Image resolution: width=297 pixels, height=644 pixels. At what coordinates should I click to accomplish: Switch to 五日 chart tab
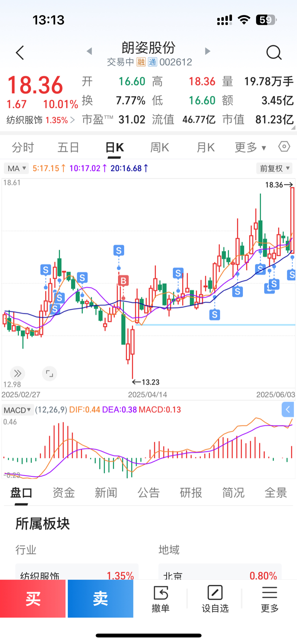coord(68,148)
